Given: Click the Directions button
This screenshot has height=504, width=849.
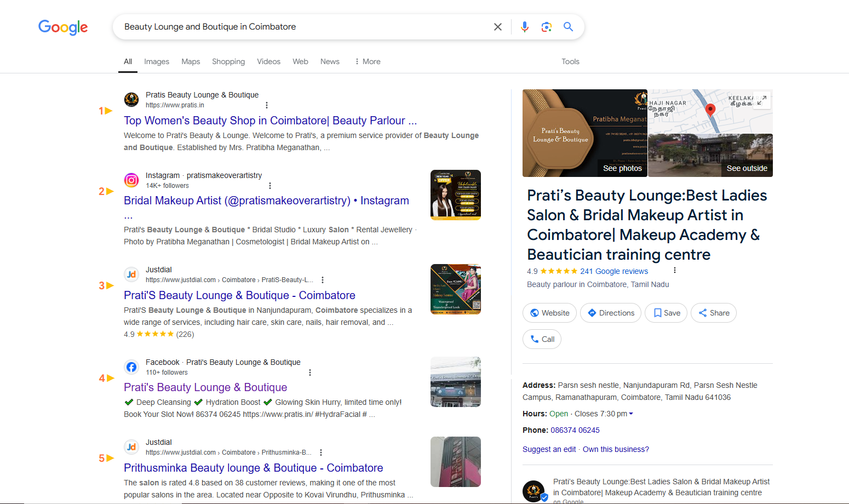Looking at the screenshot, I should pos(610,313).
